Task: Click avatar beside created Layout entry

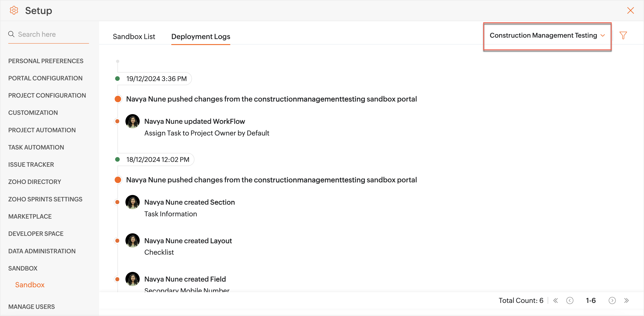Action: click(x=133, y=241)
